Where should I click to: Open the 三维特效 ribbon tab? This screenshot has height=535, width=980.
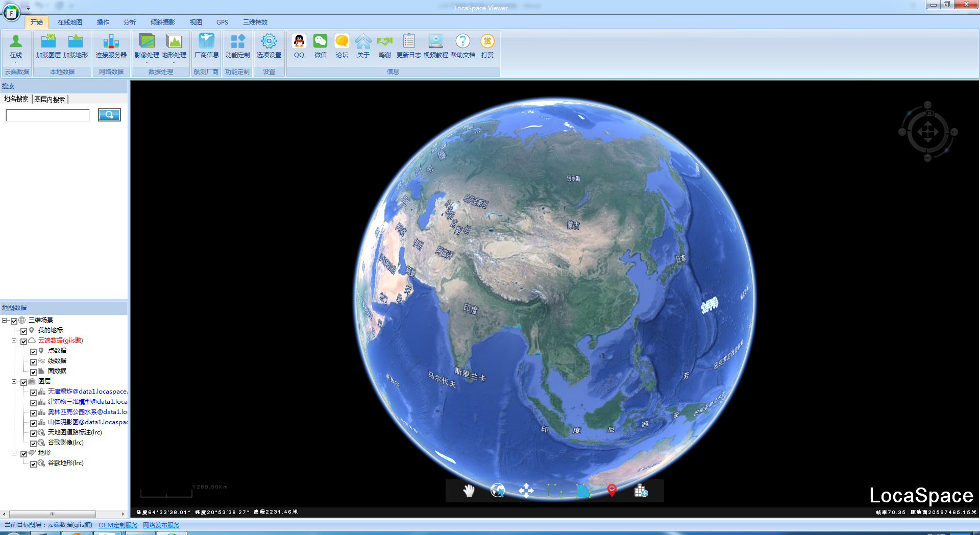point(255,22)
